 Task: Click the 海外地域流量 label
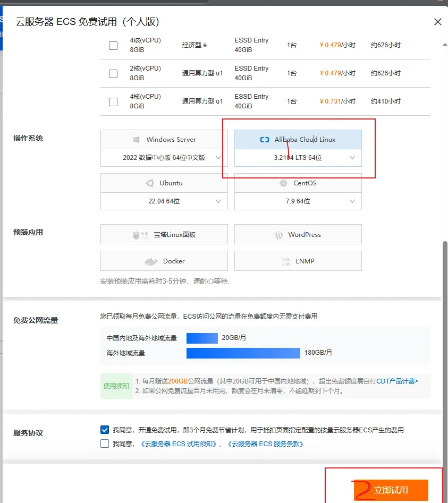(126, 353)
